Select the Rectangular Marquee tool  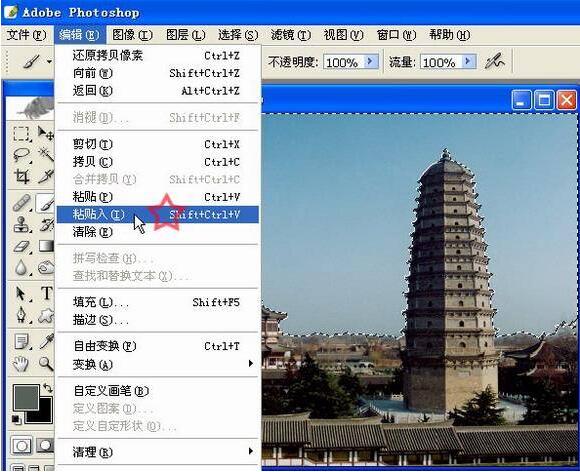[x=21, y=134]
